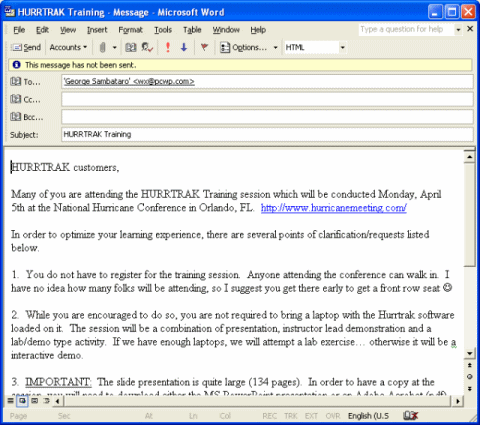Click the vertical scrollbar thumb
480x425 pixels.
(469, 214)
